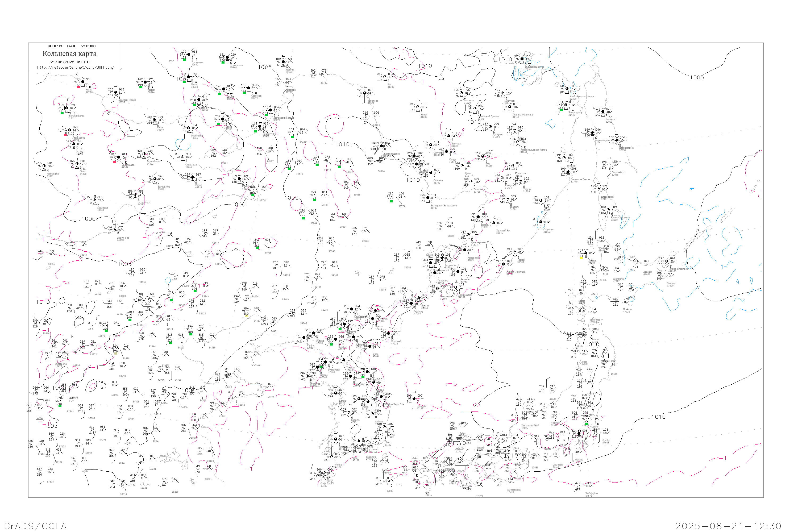Click Underkhaan station's filled cloud circle
This screenshot has height=532, width=798.
click(119, 157)
